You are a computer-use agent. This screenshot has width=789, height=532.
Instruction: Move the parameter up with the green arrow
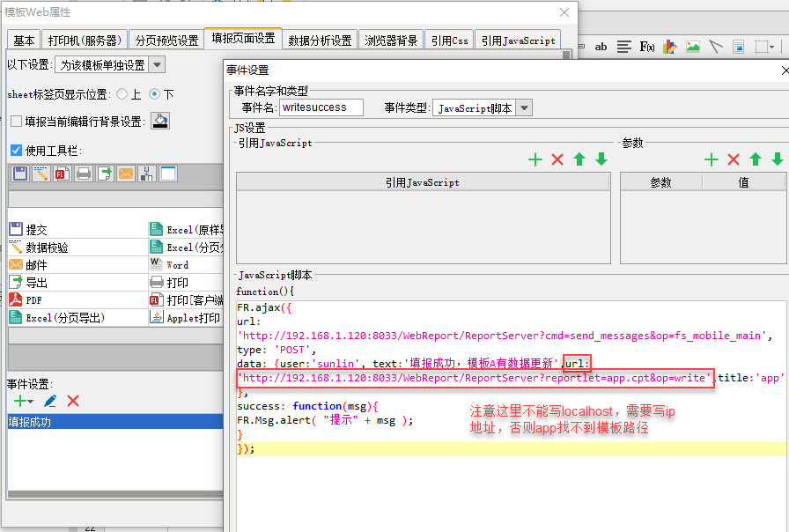tap(756, 159)
